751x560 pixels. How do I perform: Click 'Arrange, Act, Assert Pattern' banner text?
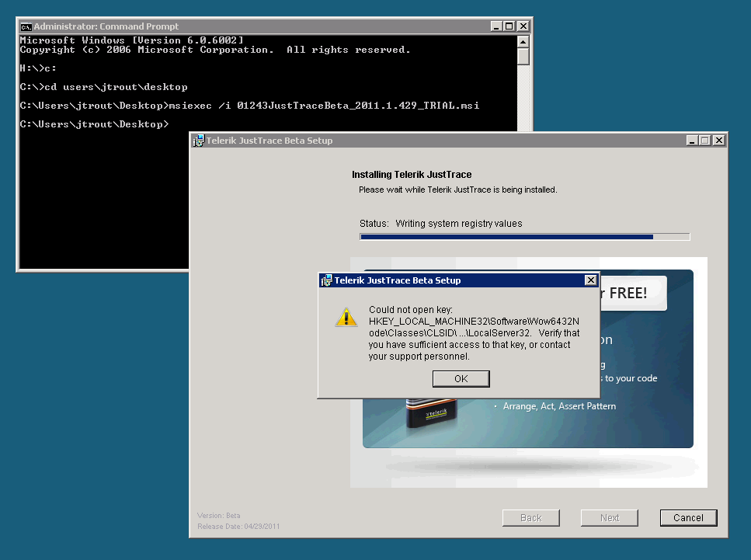[x=559, y=406]
